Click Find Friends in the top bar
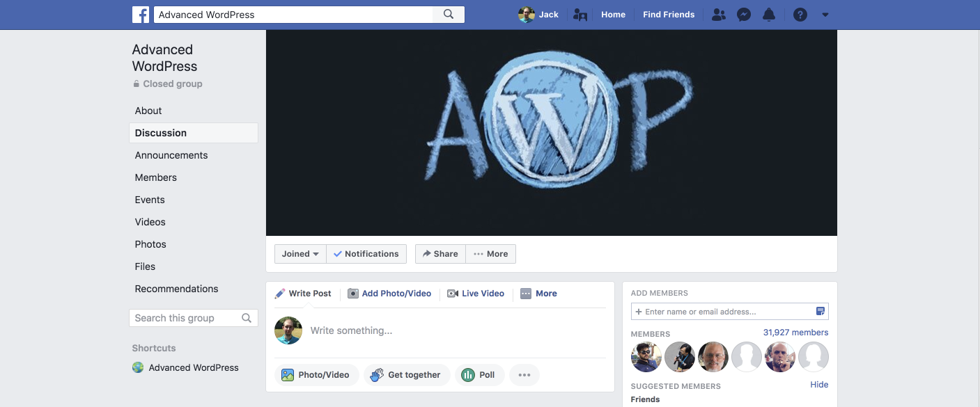Image resolution: width=980 pixels, height=407 pixels. tap(669, 15)
